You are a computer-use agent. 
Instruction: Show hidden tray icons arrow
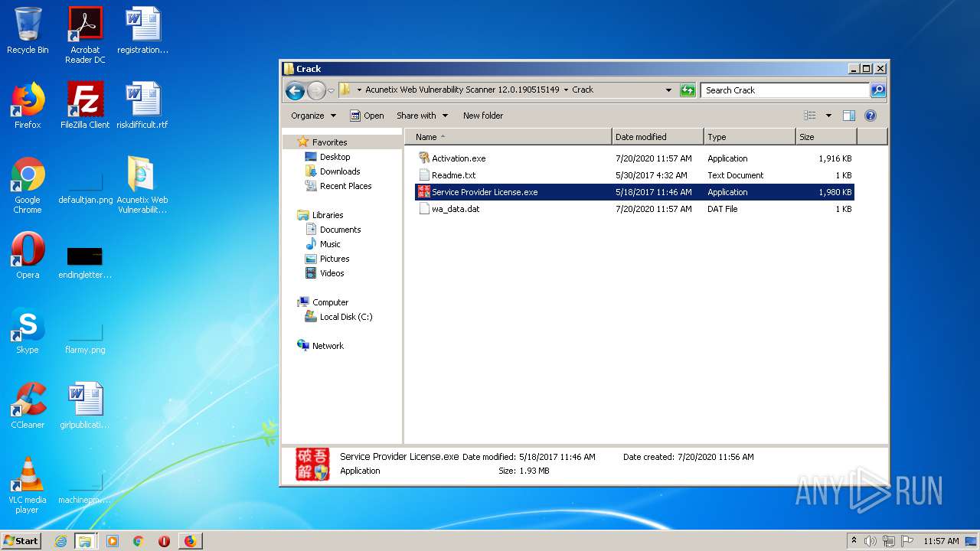point(854,540)
